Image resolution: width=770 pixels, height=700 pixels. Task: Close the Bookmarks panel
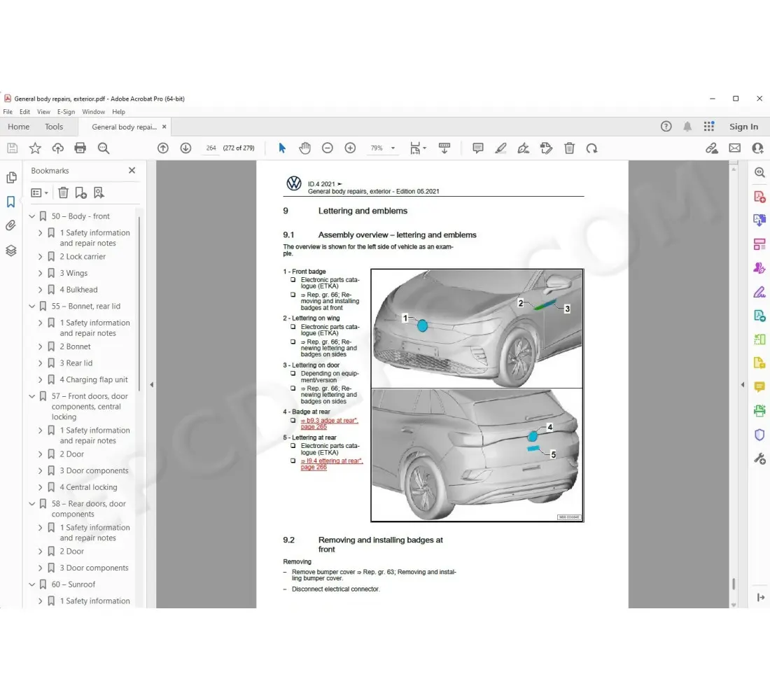pyautogui.click(x=132, y=171)
